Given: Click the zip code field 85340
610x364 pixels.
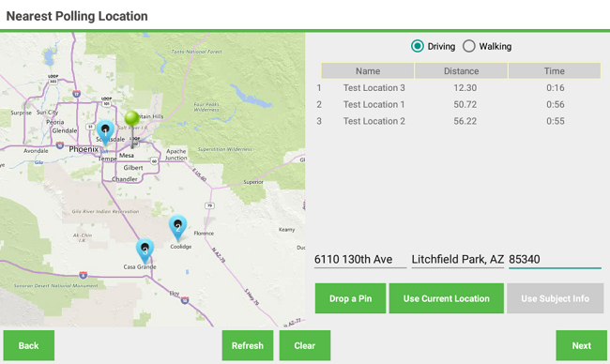Looking at the screenshot, I should point(555,259).
